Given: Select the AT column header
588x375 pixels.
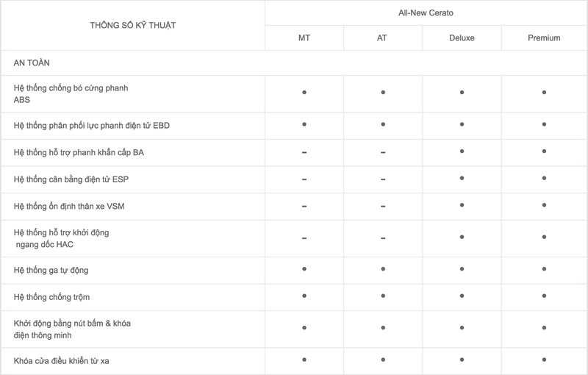Looking at the screenshot, I should click(x=382, y=37).
